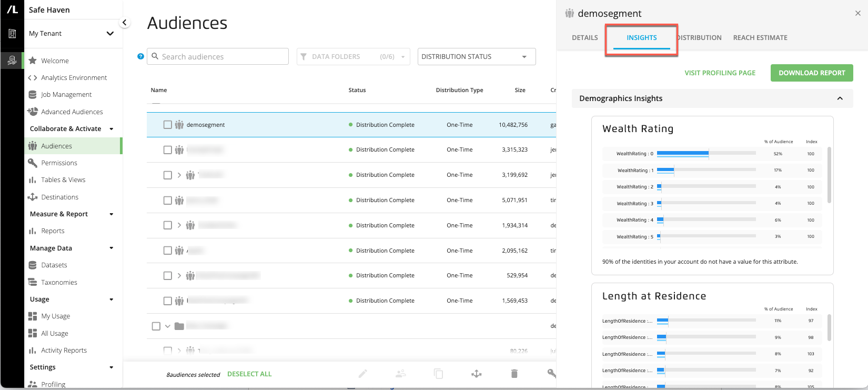Click the Audiences people icon in sidebar
The width and height of the screenshot is (868, 390).
(33, 146)
